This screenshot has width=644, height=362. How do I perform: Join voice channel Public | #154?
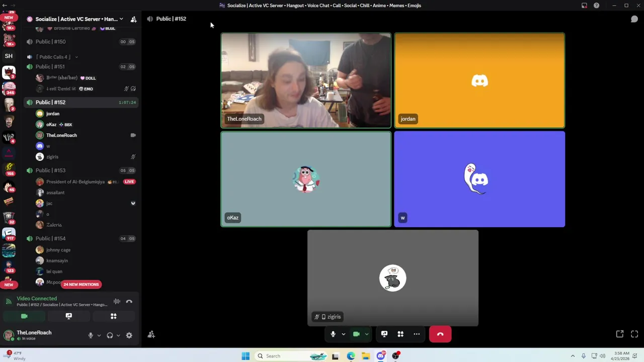click(x=81, y=238)
